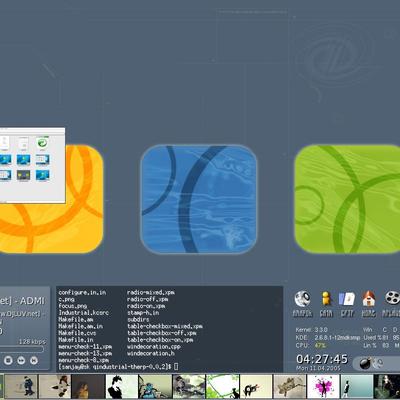Click subdirs in the terminal listing
The height and width of the screenshot is (400, 400).
[x=138, y=319]
